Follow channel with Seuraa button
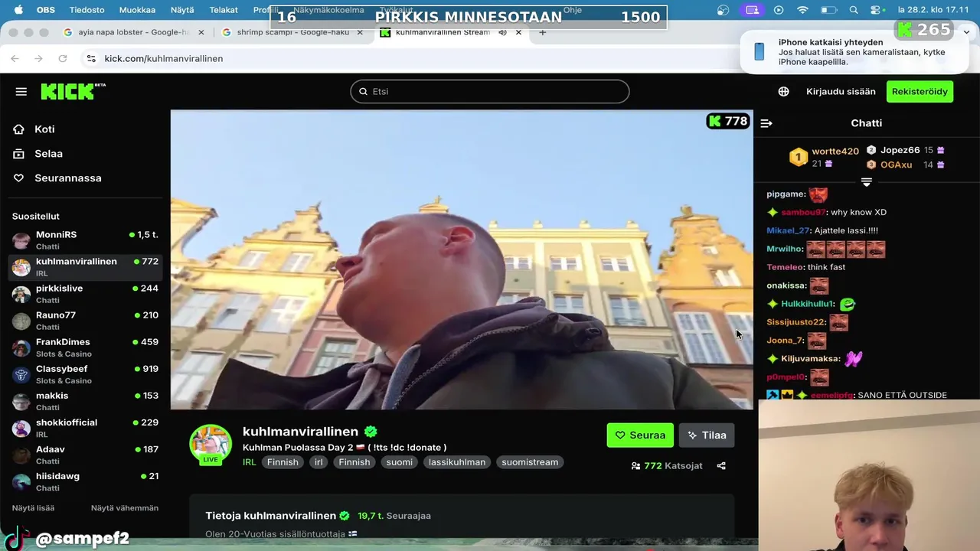 640,435
